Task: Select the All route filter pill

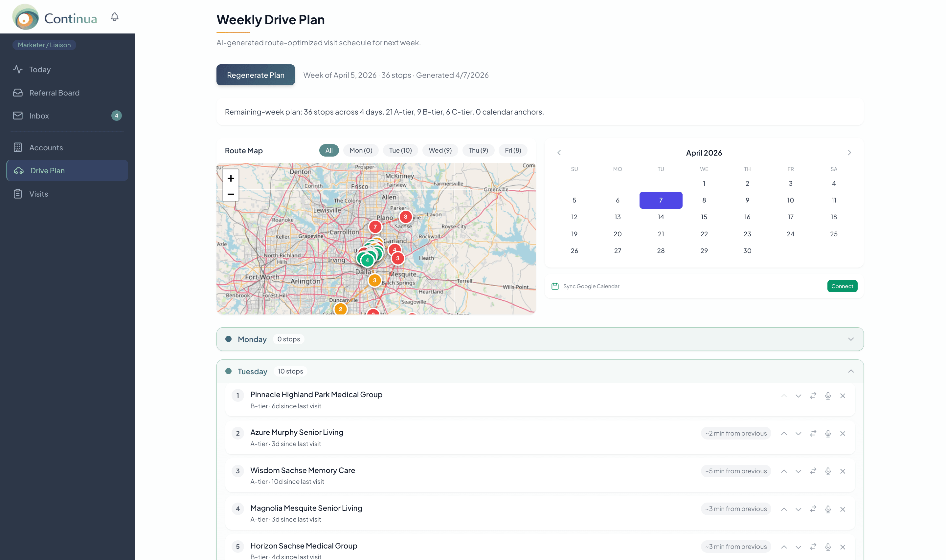Action: pyautogui.click(x=328, y=150)
